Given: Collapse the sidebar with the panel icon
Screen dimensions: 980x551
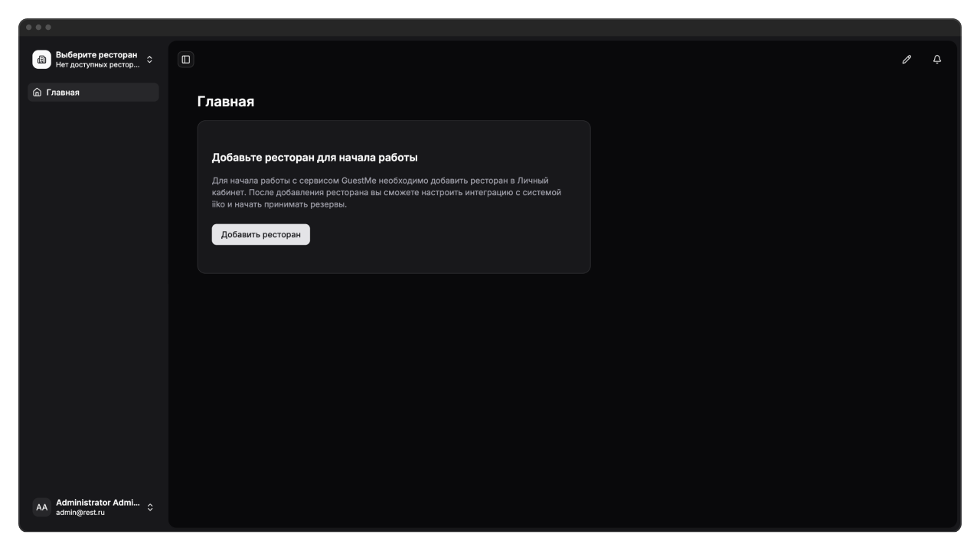Looking at the screenshot, I should point(186,60).
